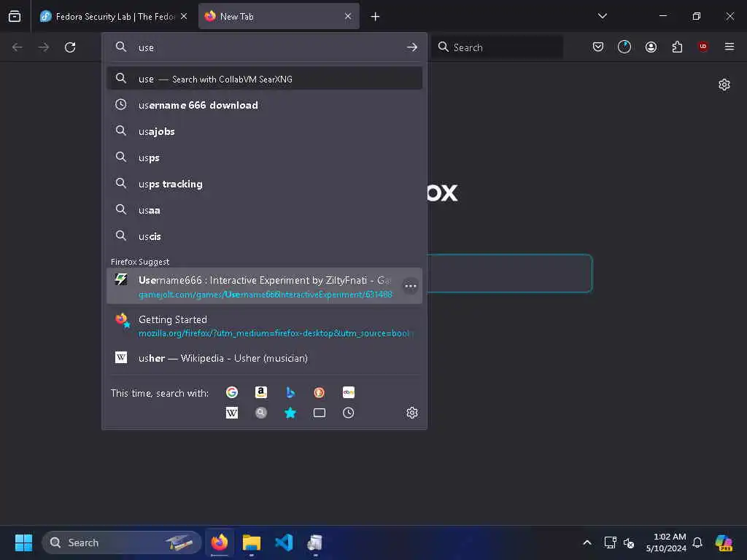
Task: Search this time with DuckDuckGo
Action: pos(320,392)
